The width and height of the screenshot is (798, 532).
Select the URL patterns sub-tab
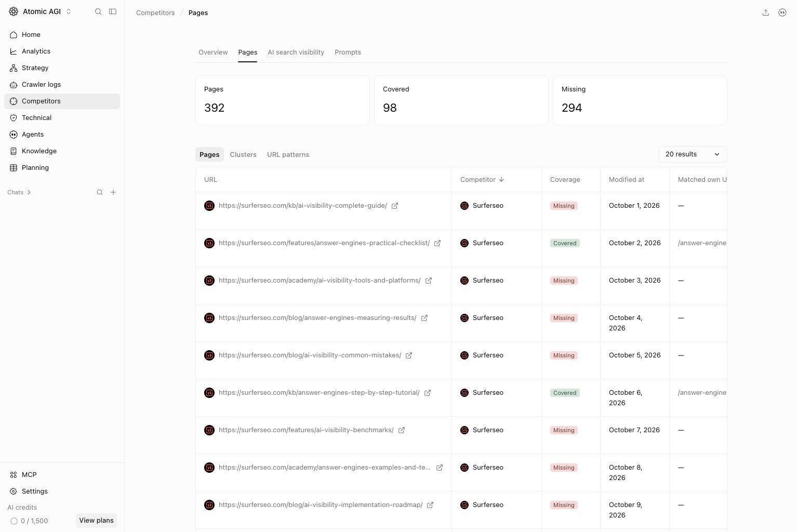click(288, 155)
